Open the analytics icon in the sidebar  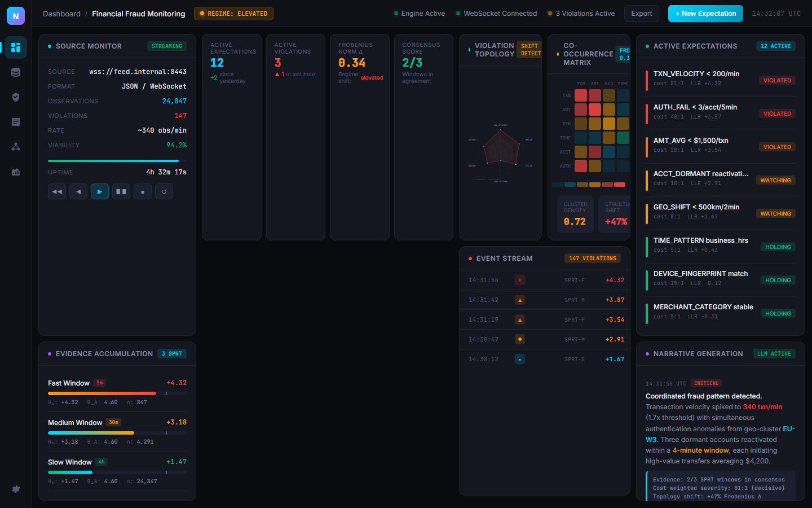pos(16,172)
